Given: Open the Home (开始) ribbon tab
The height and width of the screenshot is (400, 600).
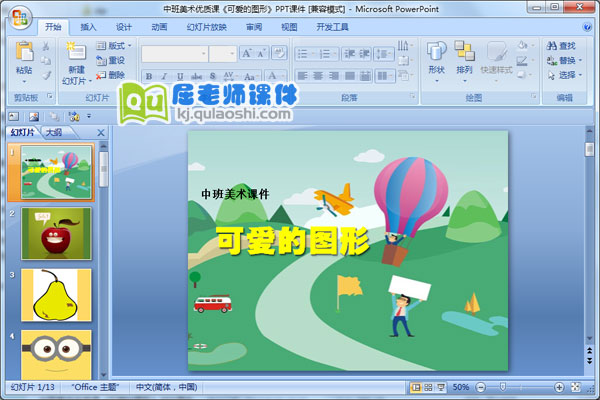Looking at the screenshot, I should click(x=53, y=27).
